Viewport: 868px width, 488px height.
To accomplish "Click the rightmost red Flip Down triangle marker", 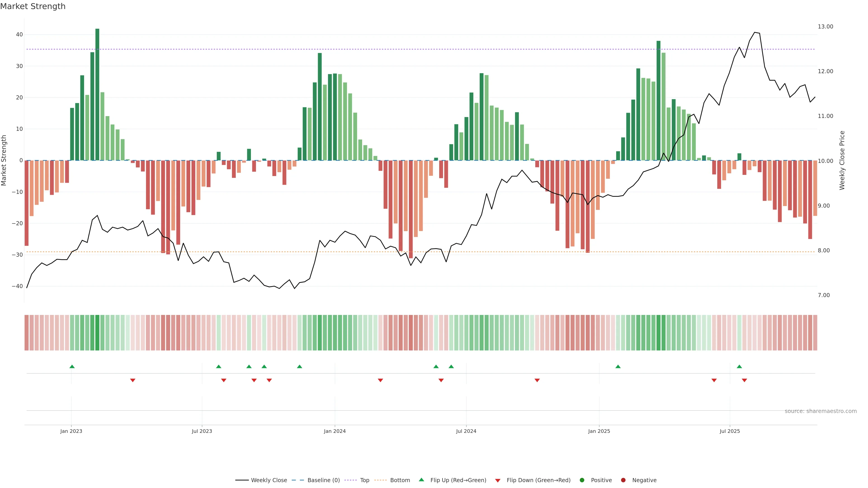I will (x=744, y=380).
